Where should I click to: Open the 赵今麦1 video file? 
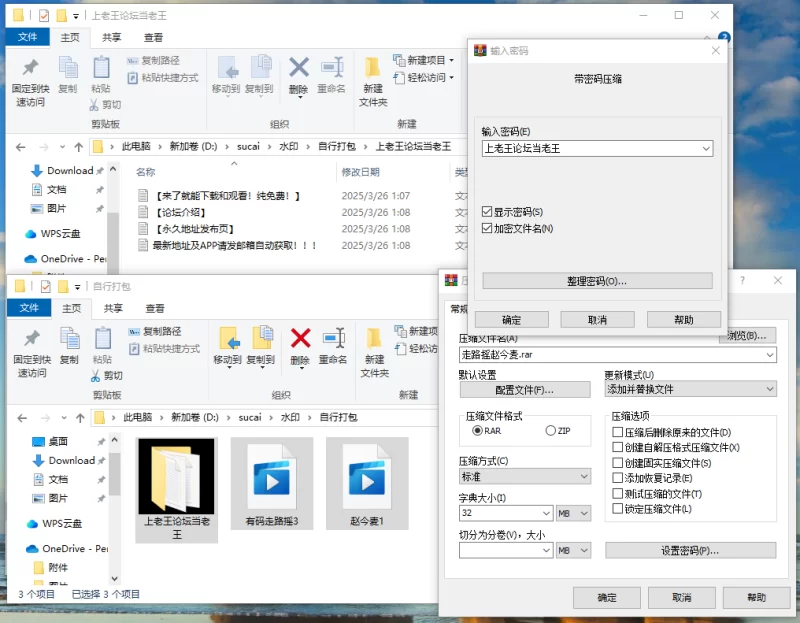point(367,471)
